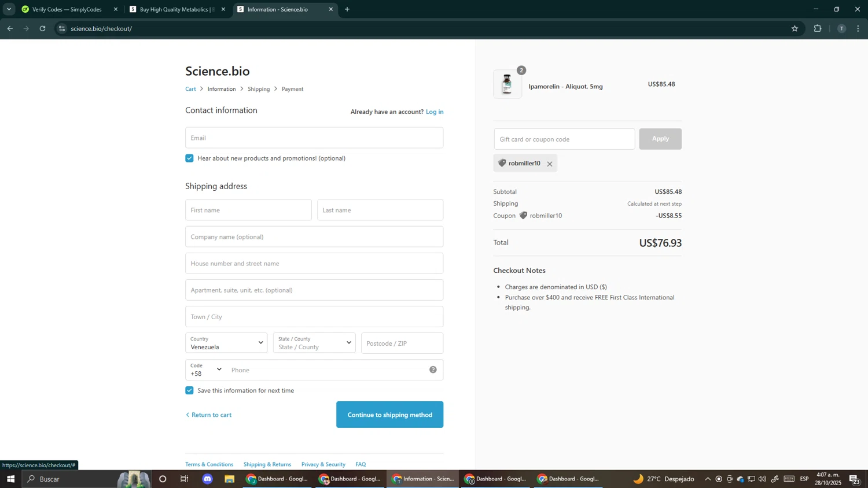Viewport: 868px width, 488px height.
Task: Open a new browser tab
Action: 347,9
